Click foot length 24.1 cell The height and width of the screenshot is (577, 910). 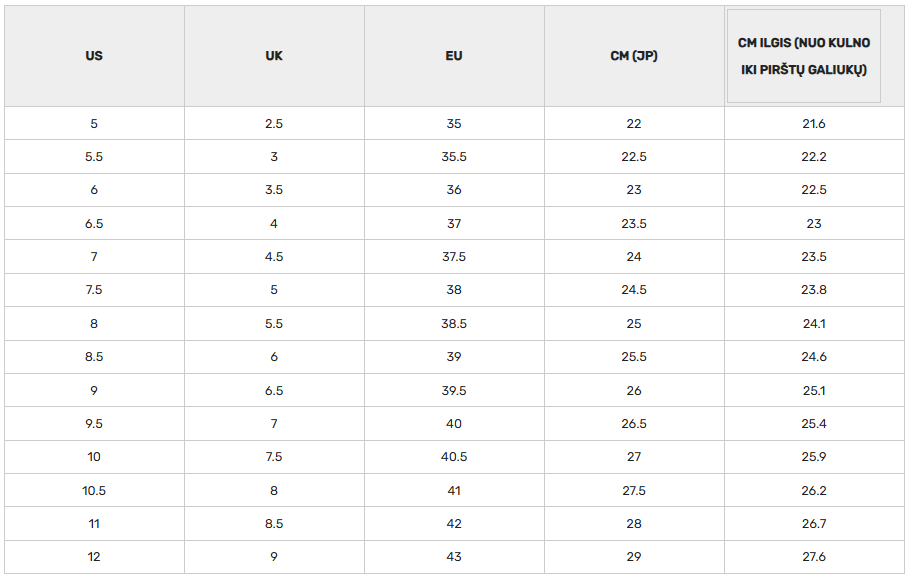coord(814,324)
